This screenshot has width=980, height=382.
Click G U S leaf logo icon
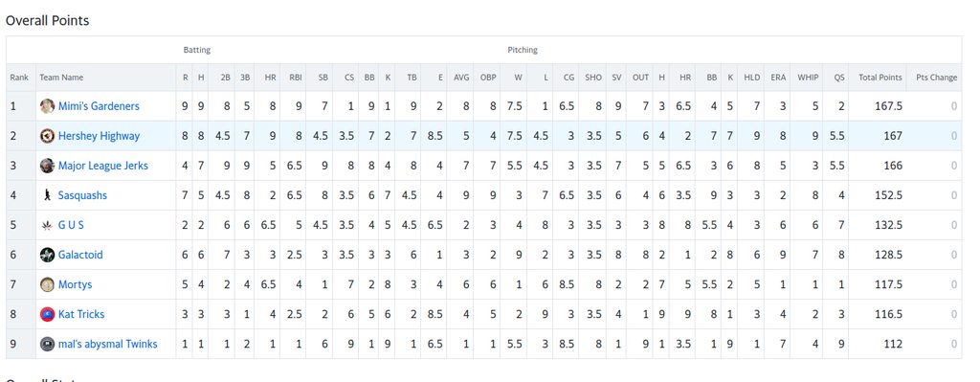tap(47, 225)
